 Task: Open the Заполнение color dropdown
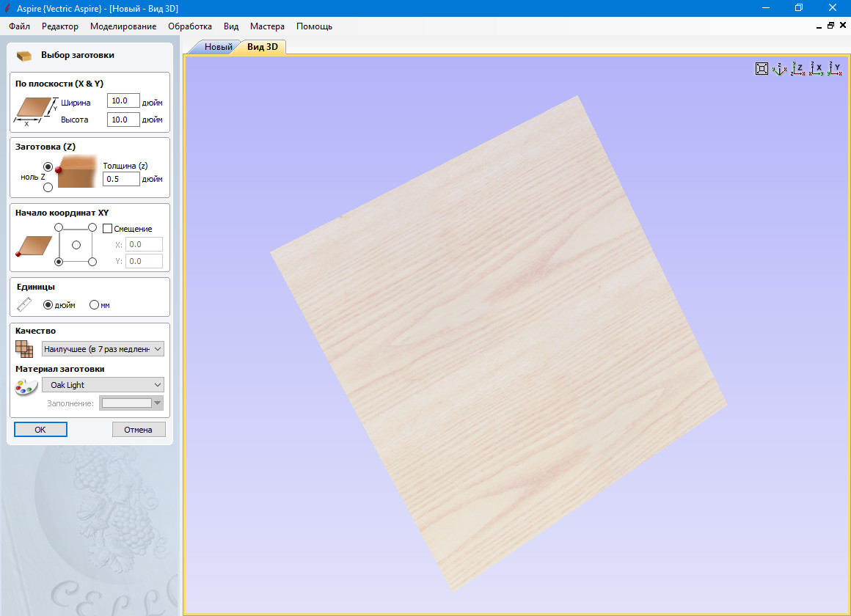(132, 403)
